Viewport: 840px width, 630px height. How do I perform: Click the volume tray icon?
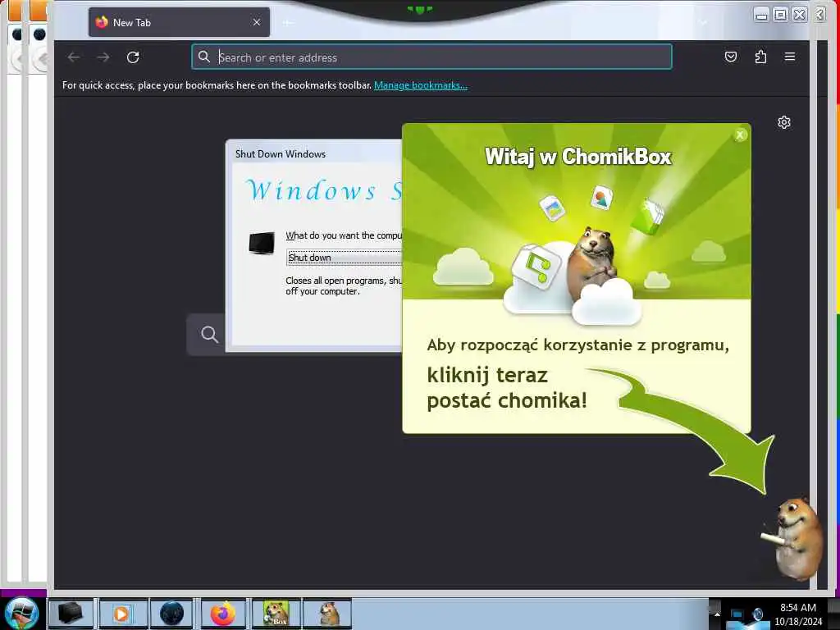pos(757,614)
